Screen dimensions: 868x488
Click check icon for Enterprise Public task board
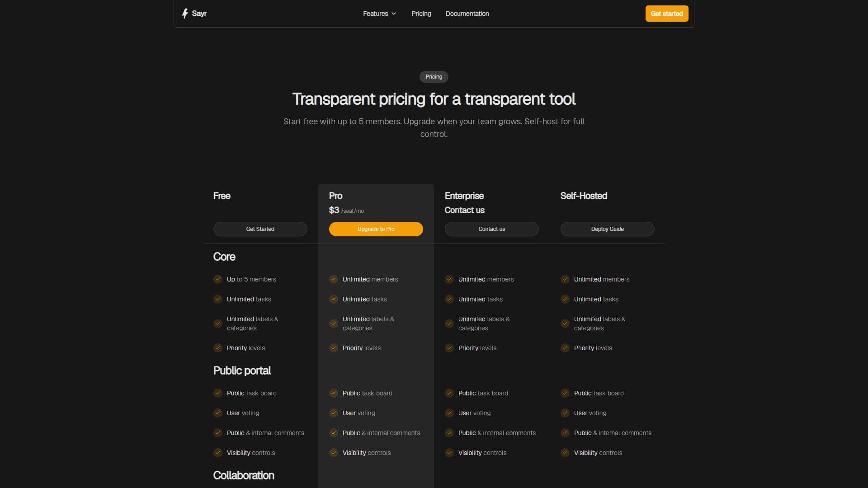click(x=449, y=393)
